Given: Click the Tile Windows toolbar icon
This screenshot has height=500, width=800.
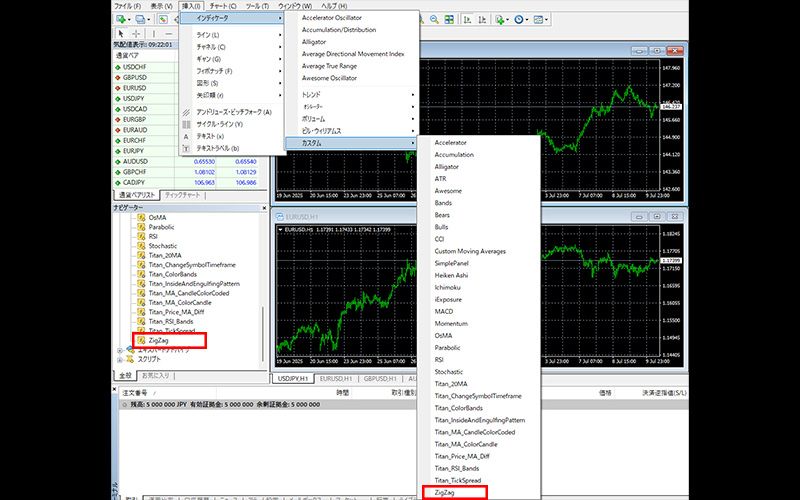Looking at the screenshot, I should (x=449, y=19).
